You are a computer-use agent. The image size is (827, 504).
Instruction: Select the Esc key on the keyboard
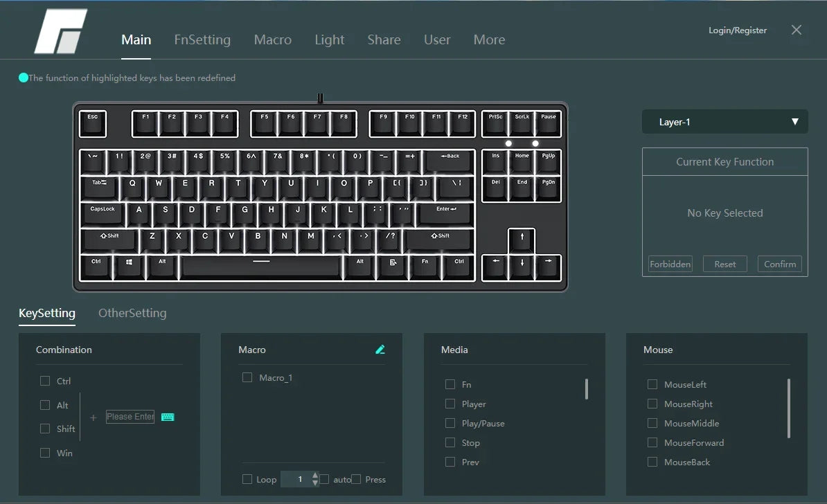93,123
